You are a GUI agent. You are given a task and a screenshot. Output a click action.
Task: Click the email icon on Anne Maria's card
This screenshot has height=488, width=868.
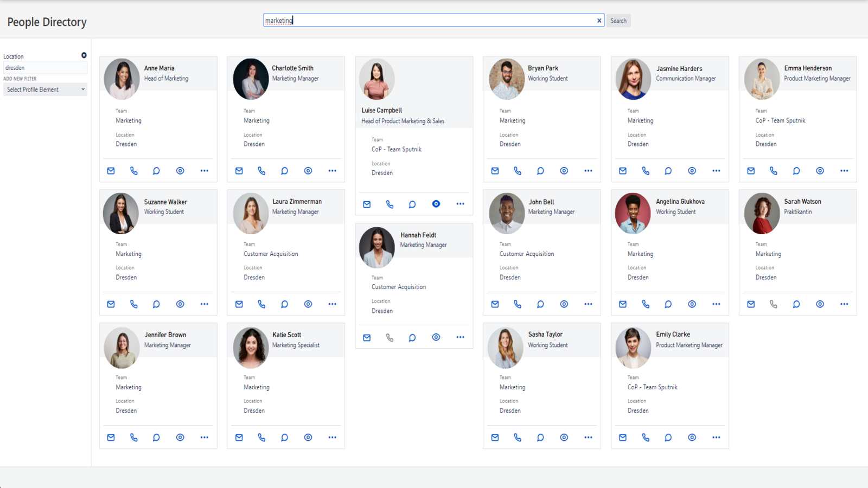pos(111,171)
